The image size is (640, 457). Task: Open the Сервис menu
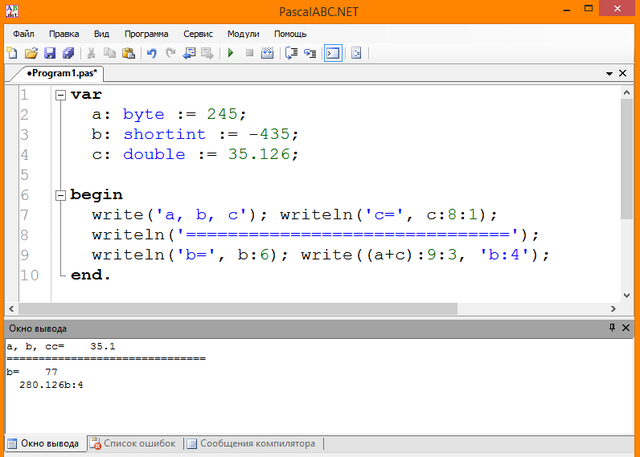198,34
